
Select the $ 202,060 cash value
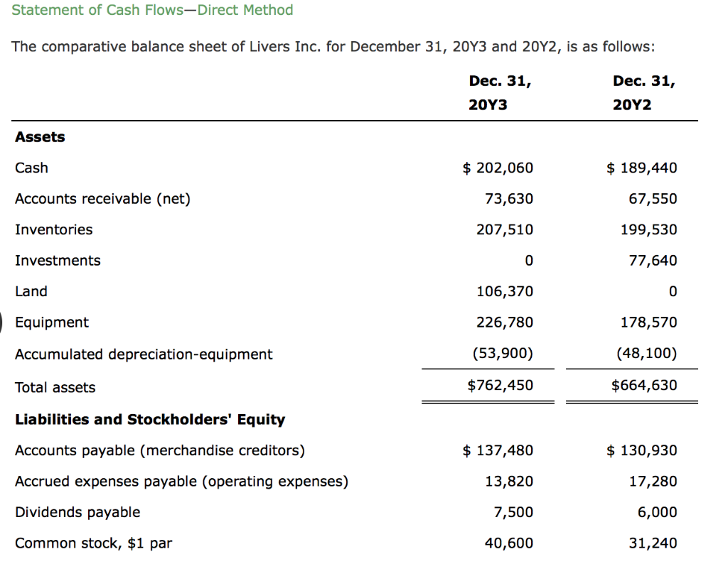[x=498, y=168]
